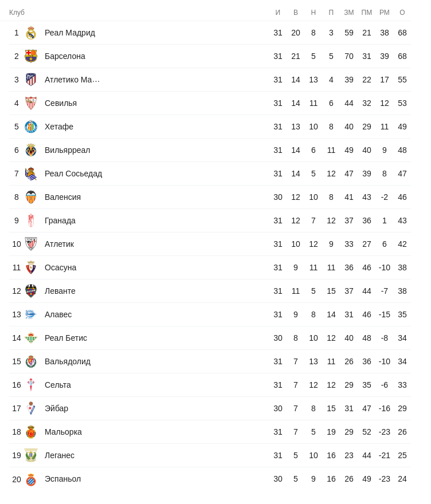Click the Real Madrid club crest
Image resolution: width=431 pixels, height=504 pixels.
31,33
